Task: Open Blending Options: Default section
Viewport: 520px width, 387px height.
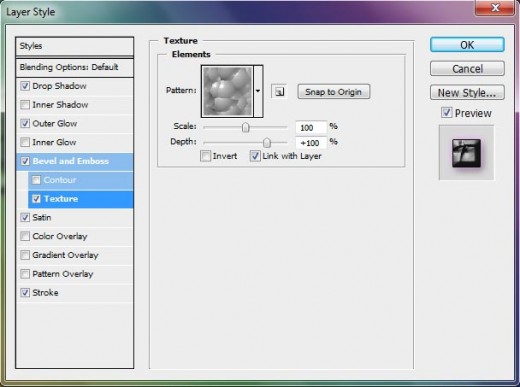Action: tap(74, 67)
